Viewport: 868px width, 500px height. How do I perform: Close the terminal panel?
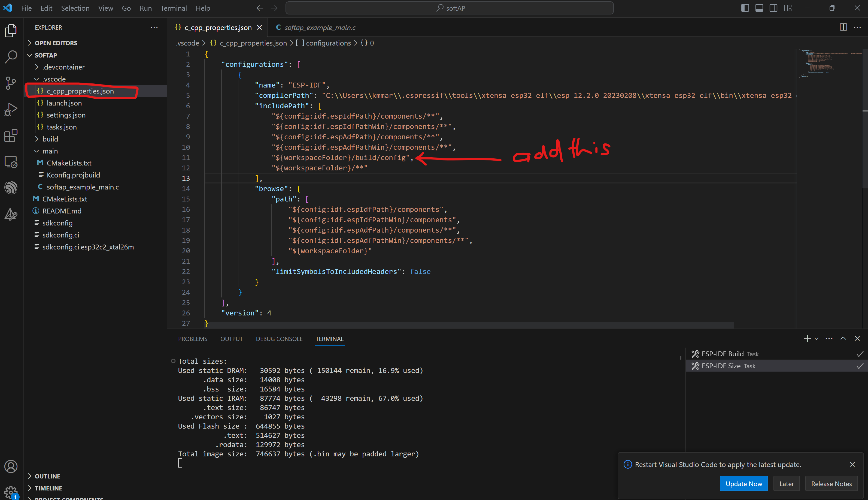tap(857, 339)
